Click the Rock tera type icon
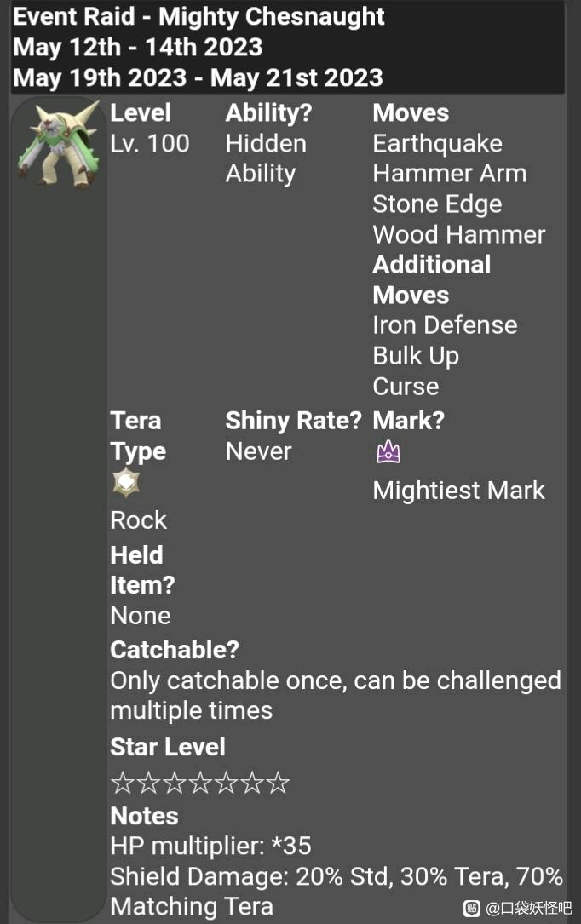Image resolution: width=581 pixels, height=924 pixels. click(126, 483)
